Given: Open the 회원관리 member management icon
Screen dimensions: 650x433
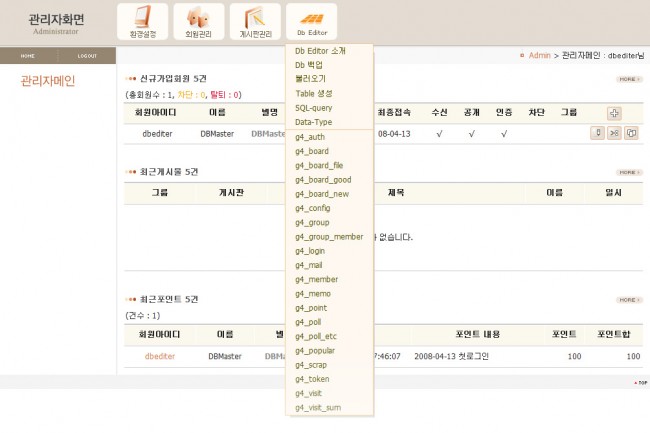Looking at the screenshot, I should point(199,22).
